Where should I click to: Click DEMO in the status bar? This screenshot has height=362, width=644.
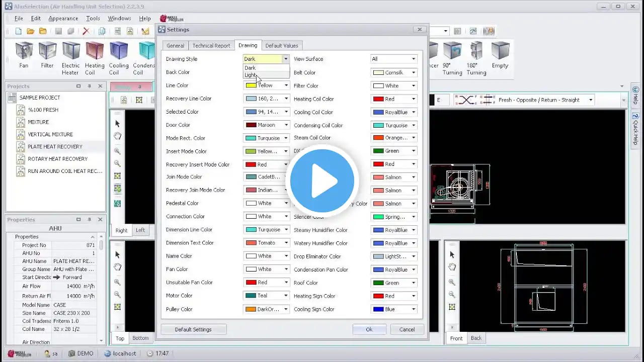80,353
